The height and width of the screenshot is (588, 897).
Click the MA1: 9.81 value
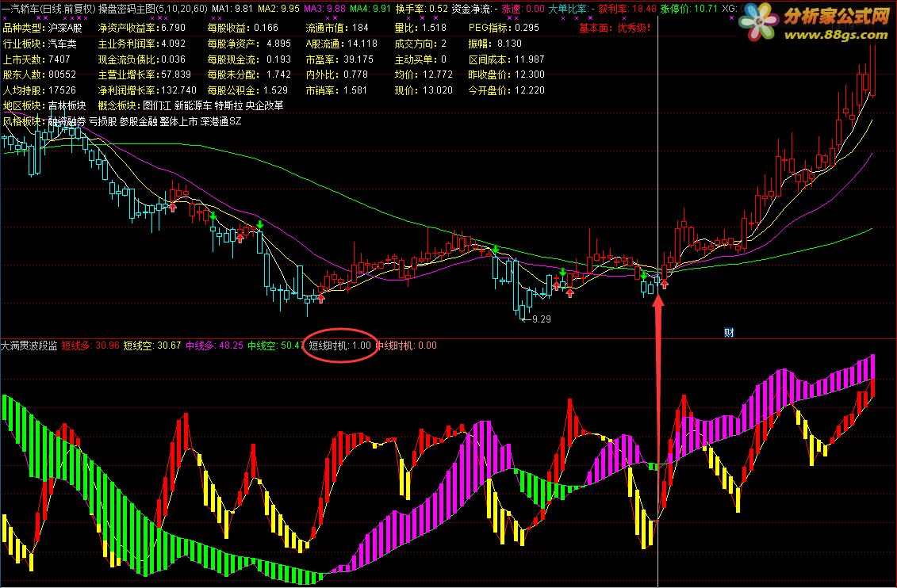(232, 9)
